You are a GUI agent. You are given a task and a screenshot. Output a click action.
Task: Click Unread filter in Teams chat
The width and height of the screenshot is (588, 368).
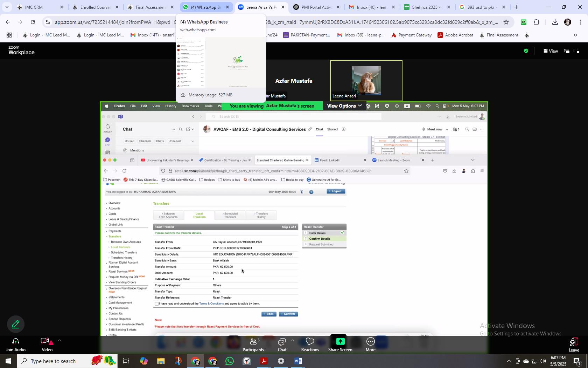pos(129,141)
